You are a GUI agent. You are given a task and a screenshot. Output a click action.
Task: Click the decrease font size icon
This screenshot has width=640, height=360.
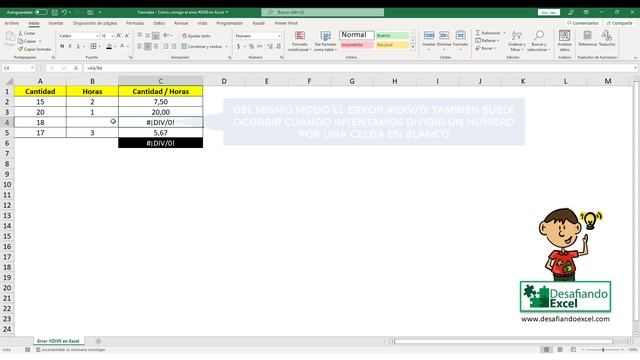click(x=127, y=36)
